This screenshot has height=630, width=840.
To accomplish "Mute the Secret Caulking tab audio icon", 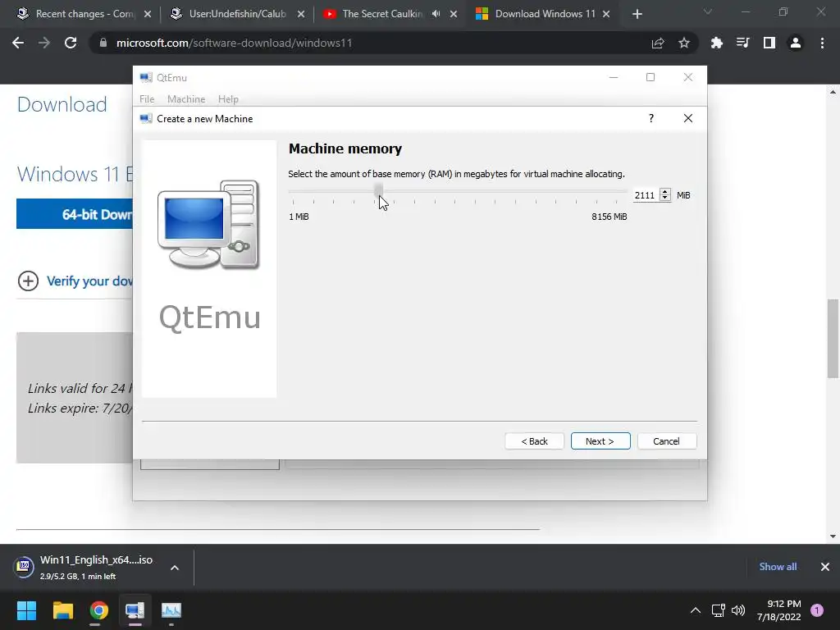I will (436, 14).
